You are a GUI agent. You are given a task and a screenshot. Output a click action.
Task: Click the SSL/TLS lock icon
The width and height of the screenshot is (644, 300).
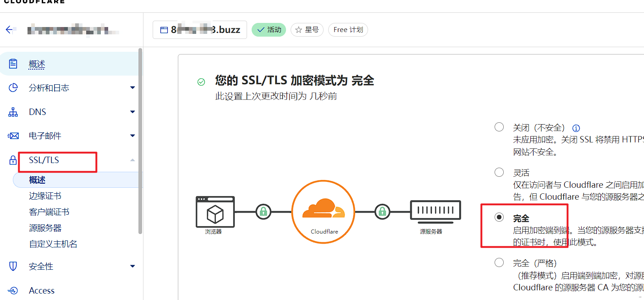[13, 160]
